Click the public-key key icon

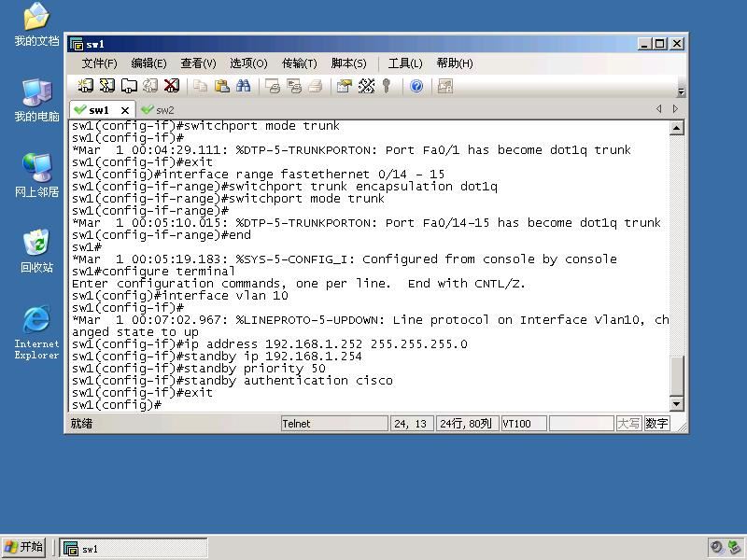pos(387,86)
